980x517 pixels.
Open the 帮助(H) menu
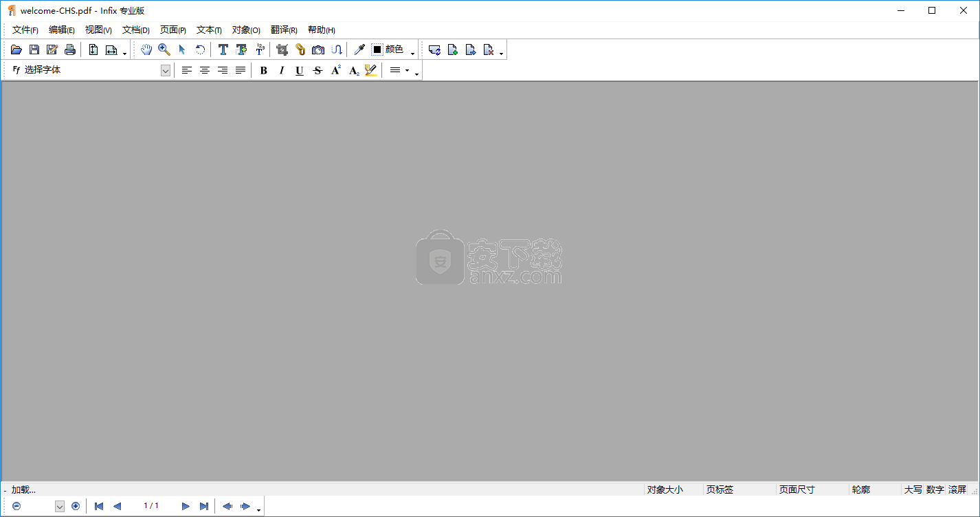point(322,30)
